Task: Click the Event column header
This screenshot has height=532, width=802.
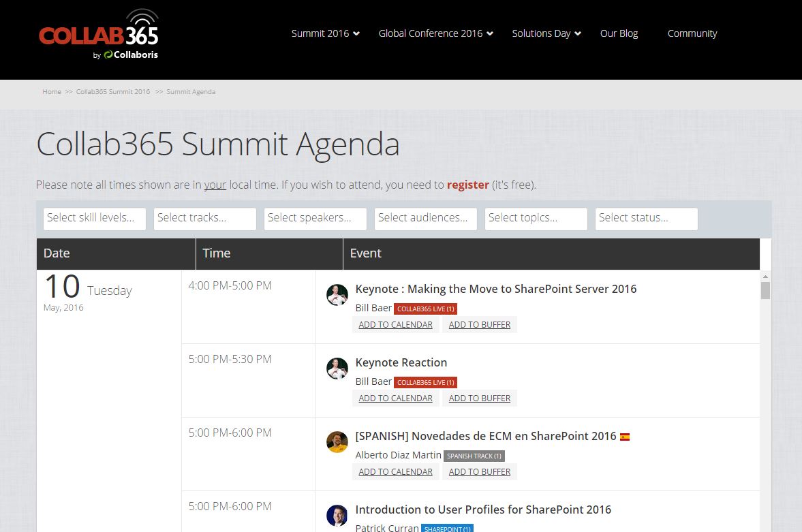Action: [x=551, y=253]
